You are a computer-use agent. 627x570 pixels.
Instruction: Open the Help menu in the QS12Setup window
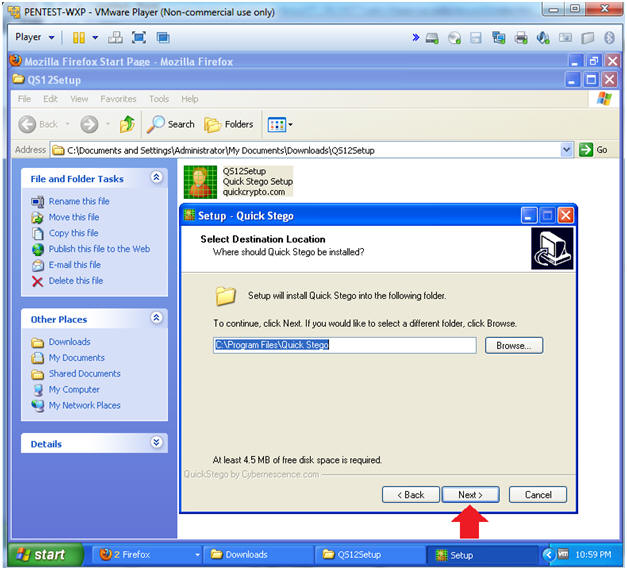point(190,99)
